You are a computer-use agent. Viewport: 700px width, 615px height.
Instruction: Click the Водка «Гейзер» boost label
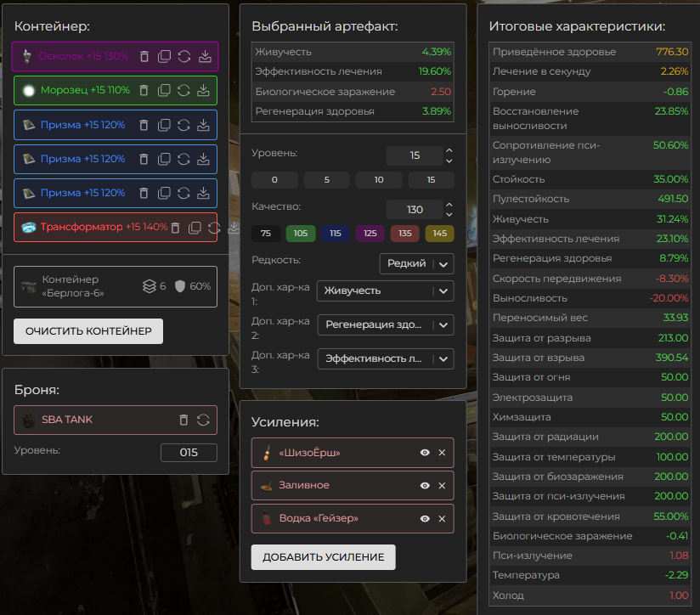[319, 519]
